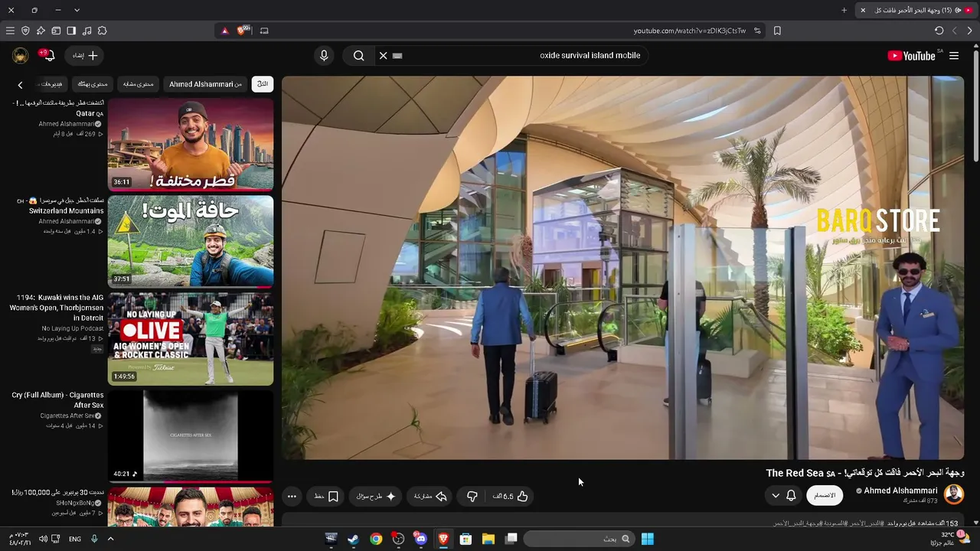Open the media playlist music icon
Viewport: 980px width, 551px height.
click(87, 31)
